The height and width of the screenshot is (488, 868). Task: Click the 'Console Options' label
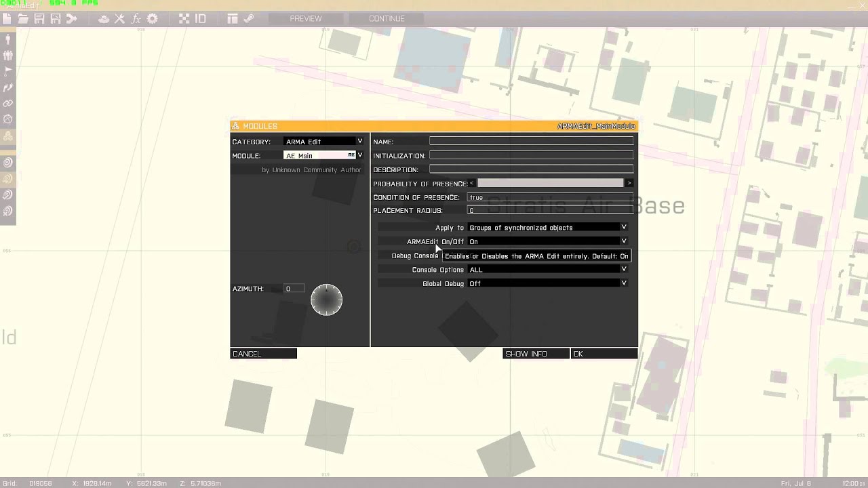point(437,270)
